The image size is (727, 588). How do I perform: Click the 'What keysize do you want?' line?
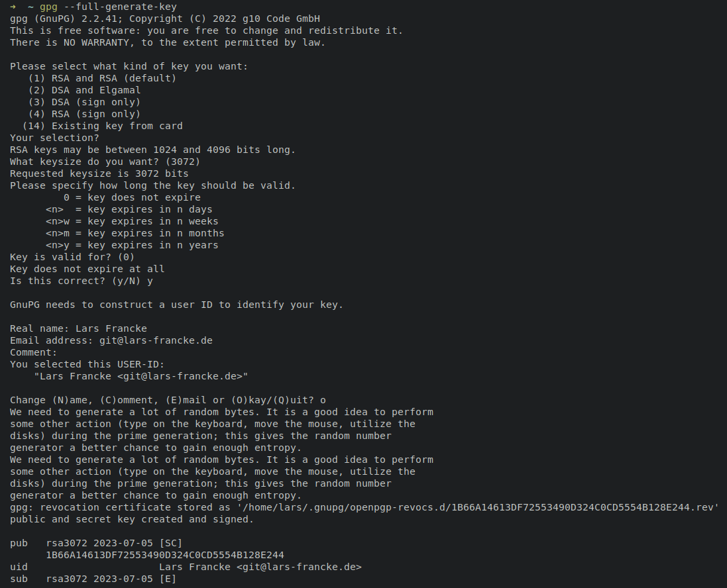[x=105, y=162]
